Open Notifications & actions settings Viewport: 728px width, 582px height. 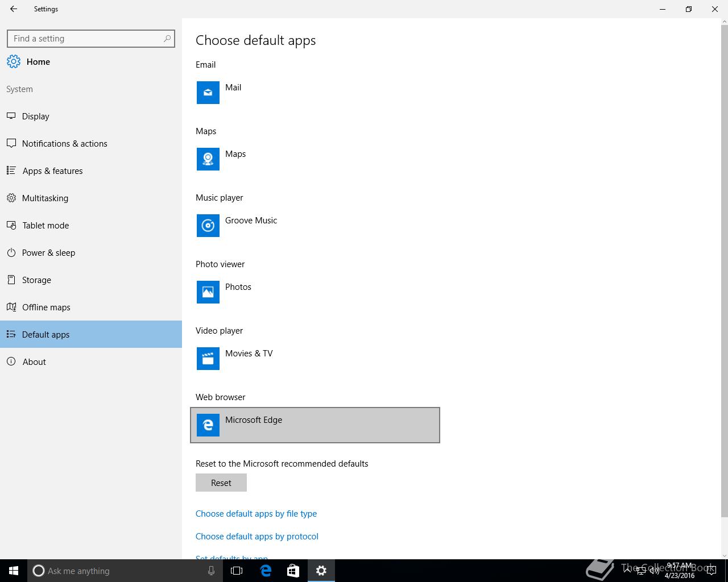click(91, 143)
